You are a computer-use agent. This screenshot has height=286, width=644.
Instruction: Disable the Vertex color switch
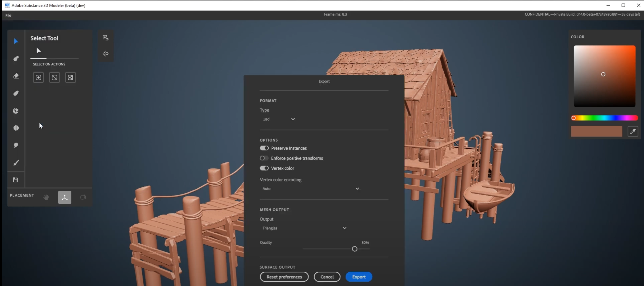point(264,168)
